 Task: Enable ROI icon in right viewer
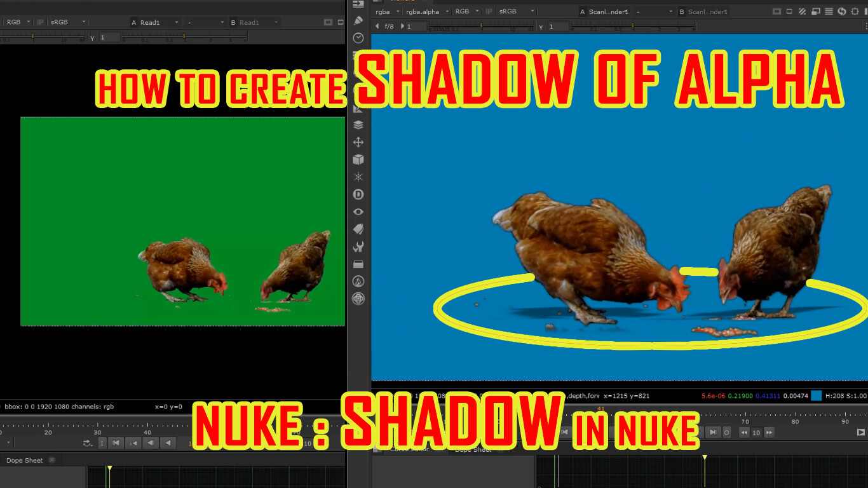coord(789,11)
